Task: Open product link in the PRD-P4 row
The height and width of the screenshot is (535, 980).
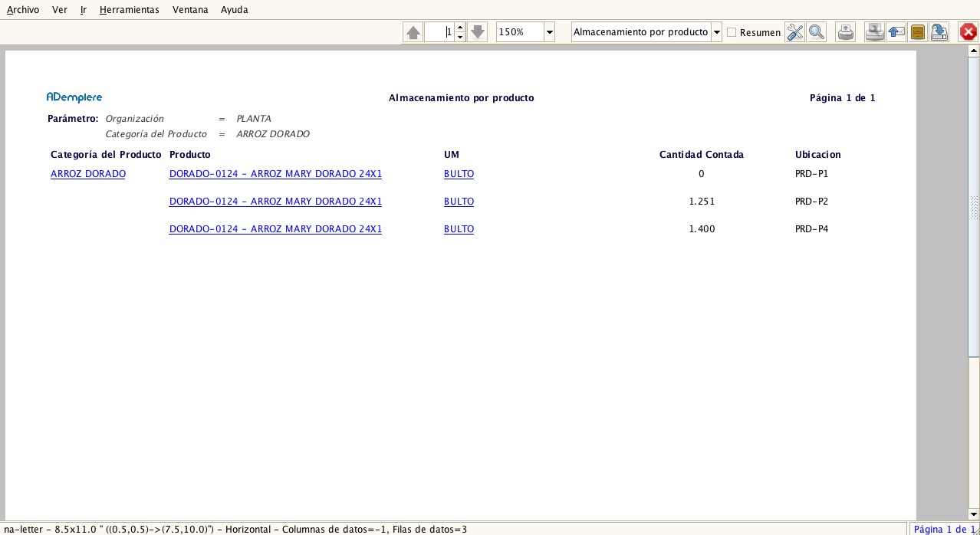Action: click(x=275, y=229)
